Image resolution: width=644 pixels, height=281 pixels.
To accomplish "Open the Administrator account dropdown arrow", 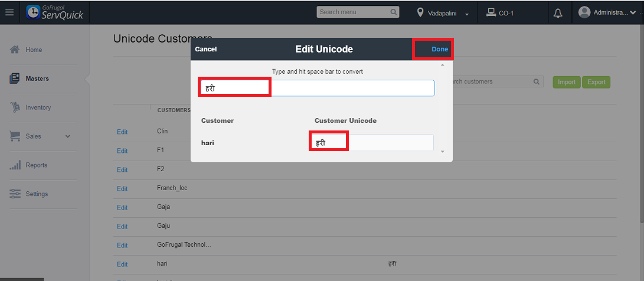I will (633, 12).
